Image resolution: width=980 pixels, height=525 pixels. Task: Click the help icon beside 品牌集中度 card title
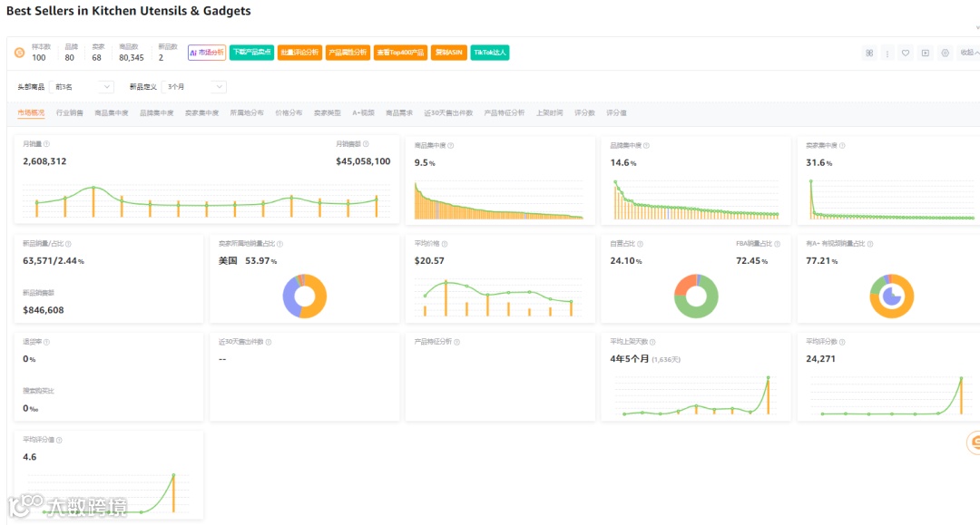click(646, 145)
